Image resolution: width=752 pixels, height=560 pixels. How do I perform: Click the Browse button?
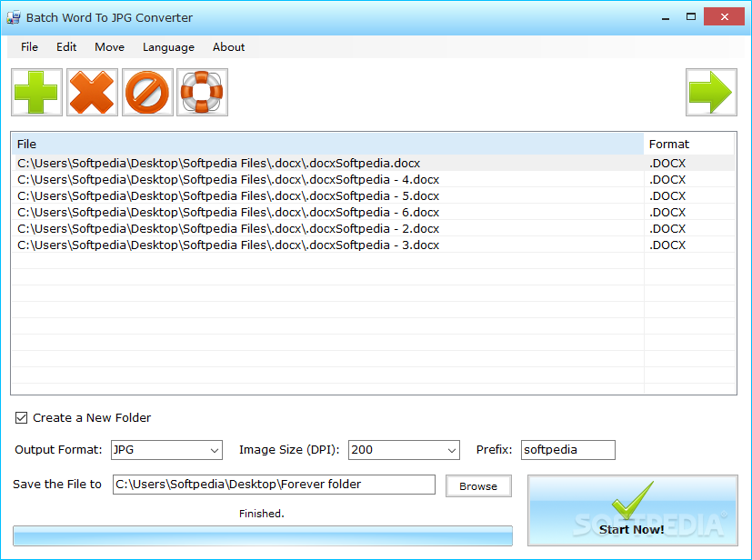click(478, 486)
